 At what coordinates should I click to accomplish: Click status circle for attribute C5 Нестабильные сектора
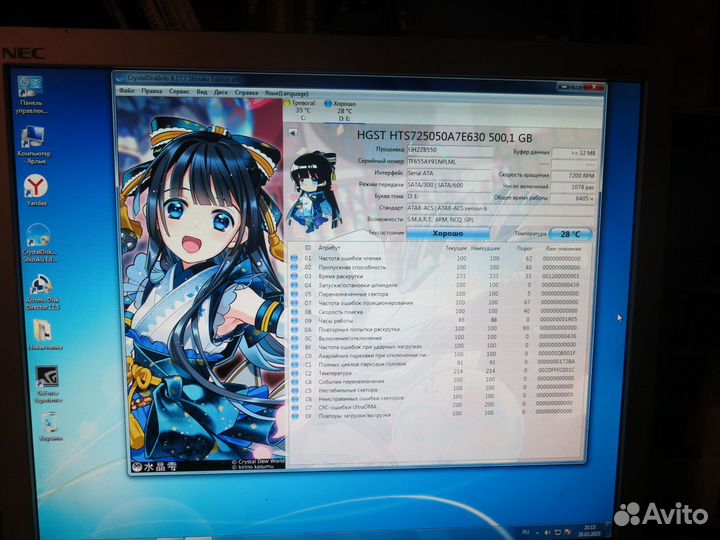(294, 390)
